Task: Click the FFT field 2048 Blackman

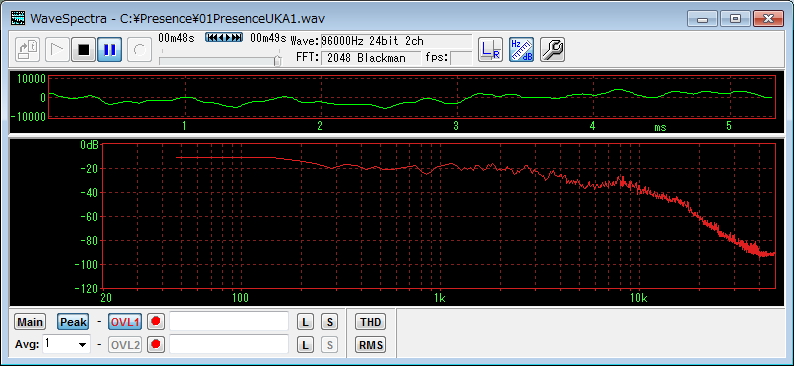Action: (371, 58)
